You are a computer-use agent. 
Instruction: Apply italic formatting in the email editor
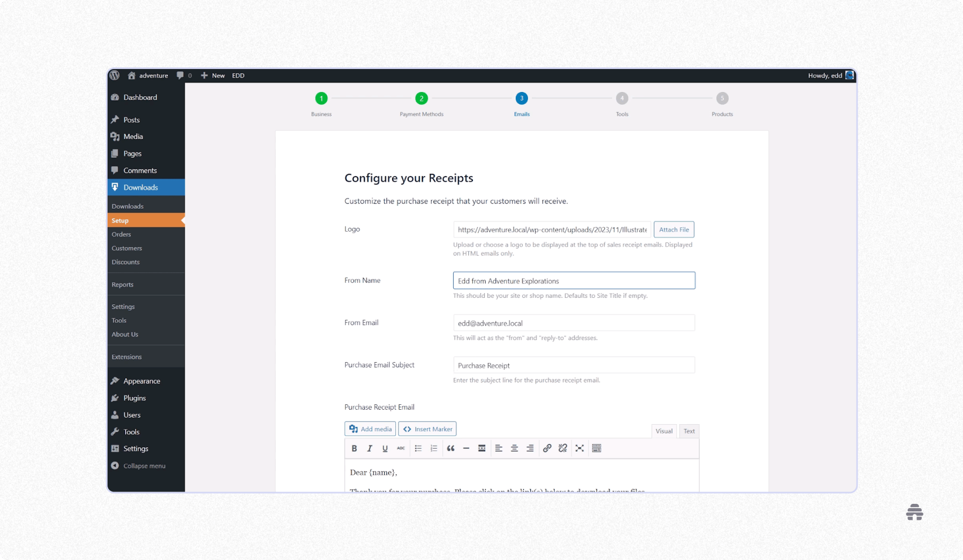point(370,448)
